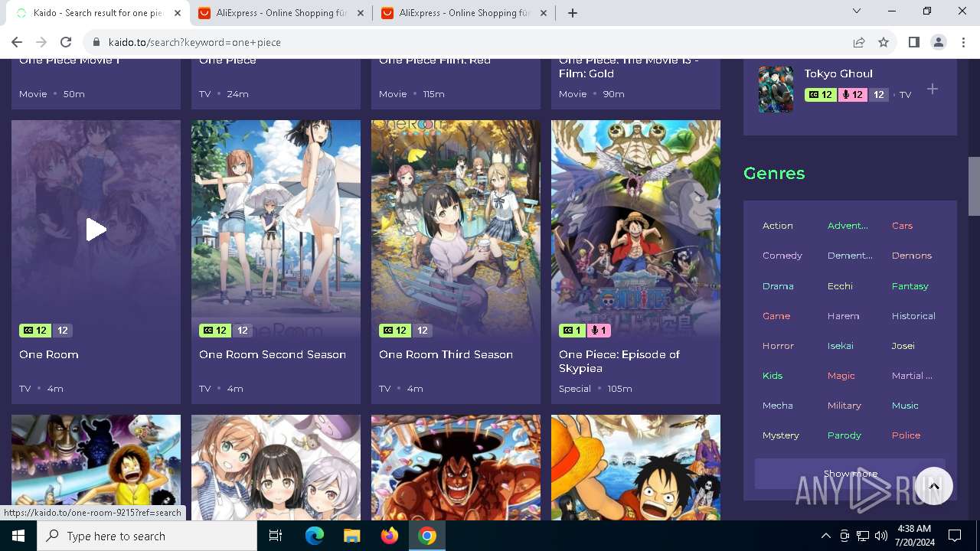
Task: Select the Mecha genre
Action: [777, 406]
